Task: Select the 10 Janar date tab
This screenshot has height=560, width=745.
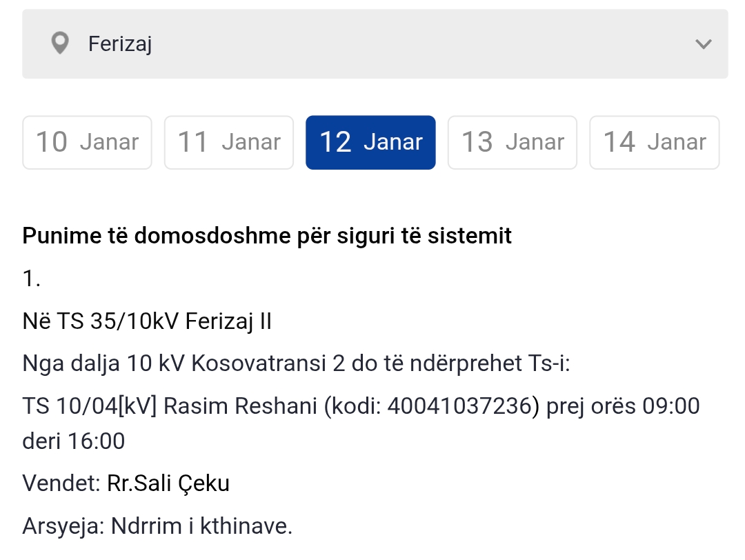Action: pyautogui.click(x=87, y=142)
